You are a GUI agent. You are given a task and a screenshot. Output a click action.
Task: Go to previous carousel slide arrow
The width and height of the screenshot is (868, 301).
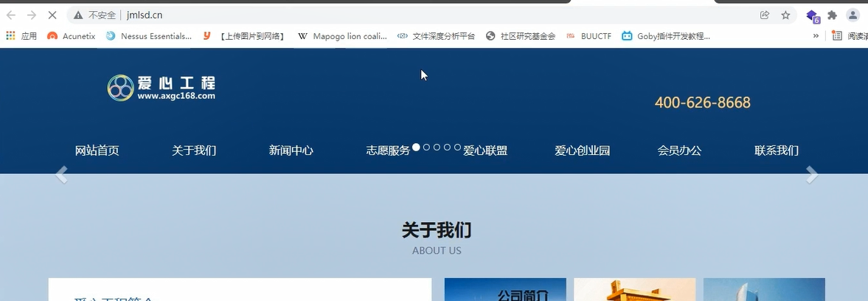point(61,175)
